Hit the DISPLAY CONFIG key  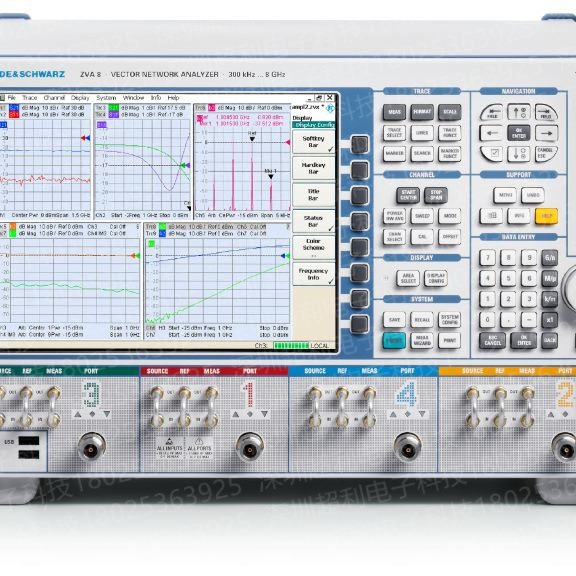pyautogui.click(x=436, y=278)
